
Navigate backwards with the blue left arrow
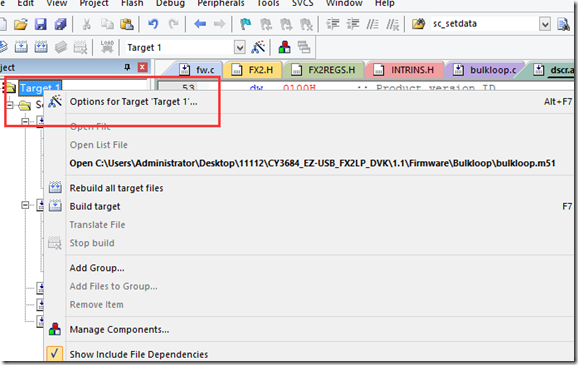point(200,24)
